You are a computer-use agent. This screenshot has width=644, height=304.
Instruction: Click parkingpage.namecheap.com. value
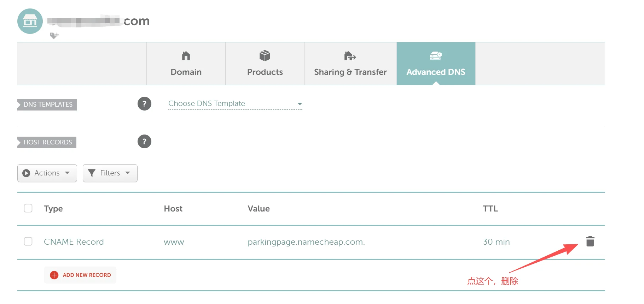click(x=306, y=242)
